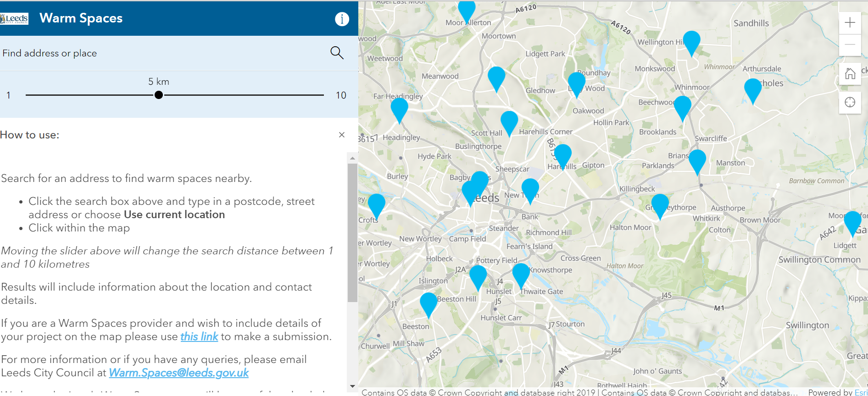Click the search magnifier icon
The width and height of the screenshot is (868, 396).
pos(337,53)
